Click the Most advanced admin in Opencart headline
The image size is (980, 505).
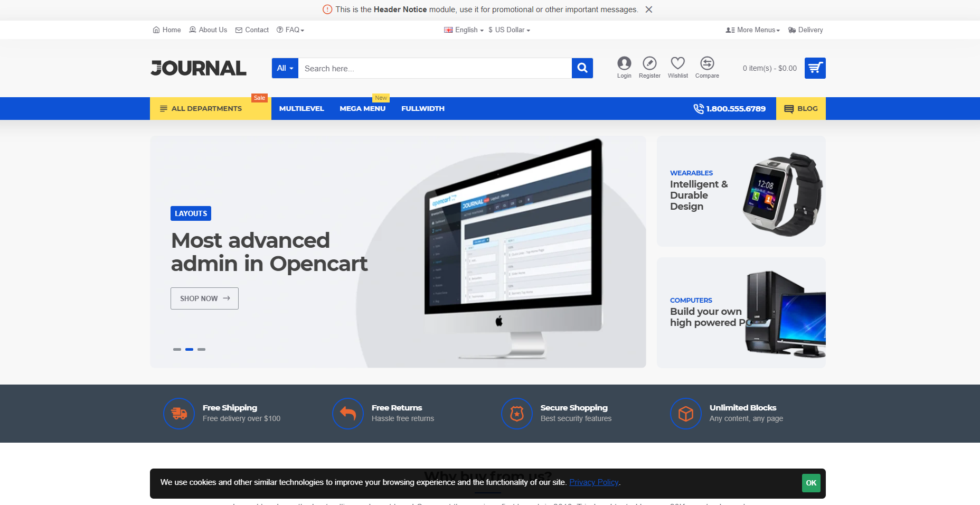[x=269, y=252]
